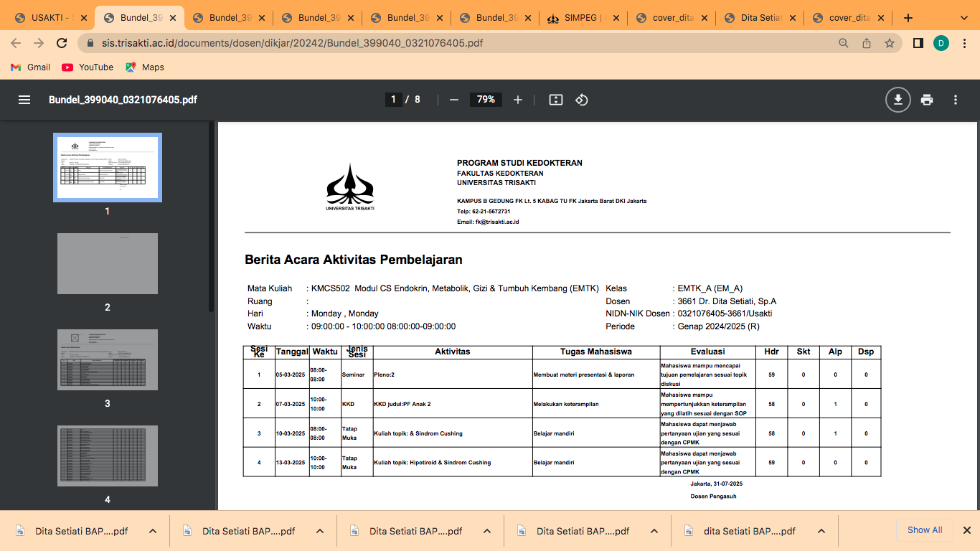The width and height of the screenshot is (980, 551).
Task: Print the PDF document
Action: click(x=927, y=100)
